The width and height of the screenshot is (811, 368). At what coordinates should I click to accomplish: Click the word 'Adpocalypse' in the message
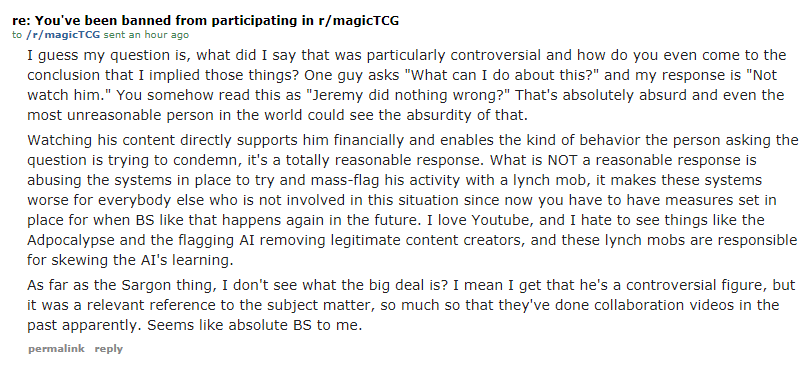(x=75, y=240)
